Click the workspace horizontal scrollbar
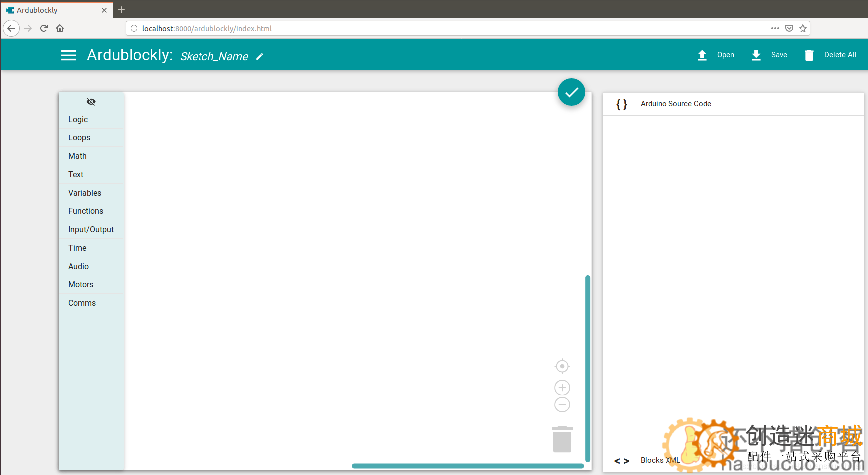Viewport: 868px width, 475px height. point(468,466)
